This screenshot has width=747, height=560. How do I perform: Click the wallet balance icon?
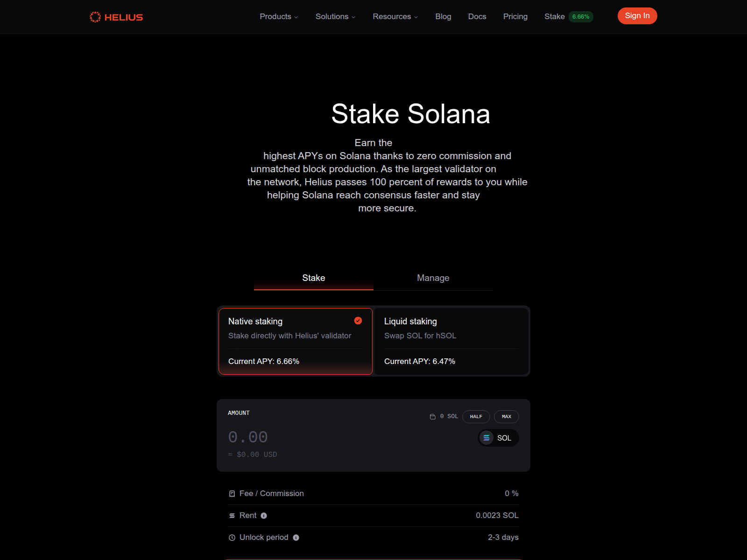coord(433,417)
